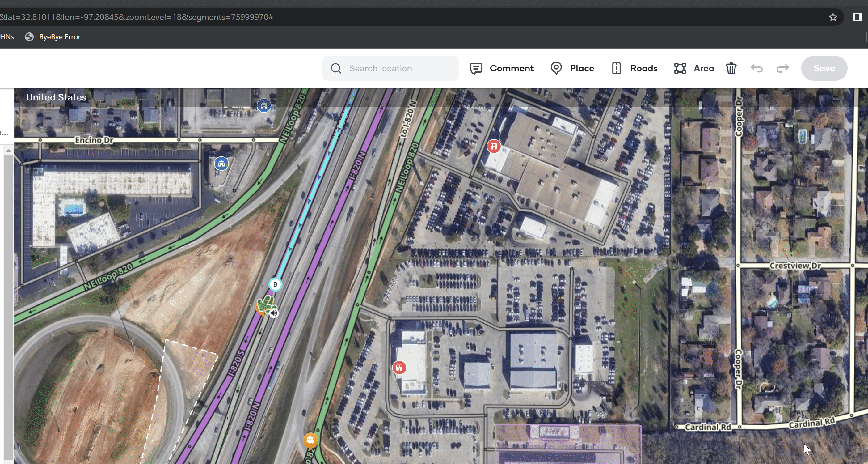Click the browser address bar URL
The height and width of the screenshot is (464, 868).
point(137,17)
